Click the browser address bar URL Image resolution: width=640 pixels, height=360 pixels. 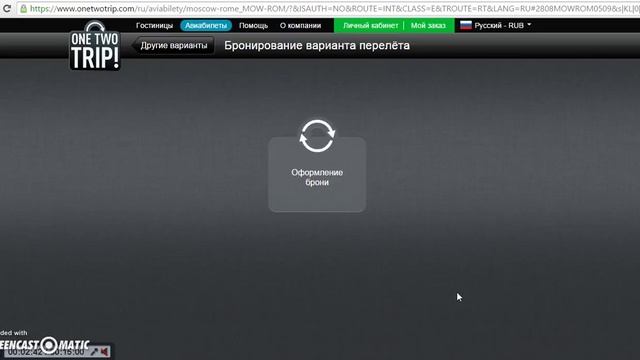pos(335,9)
